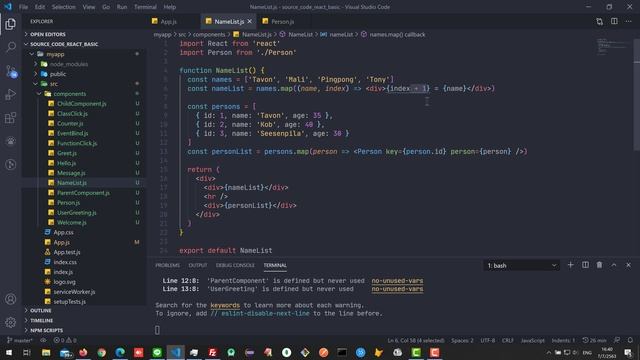Expand the OPEN EDITORS section

pyautogui.click(x=47, y=34)
